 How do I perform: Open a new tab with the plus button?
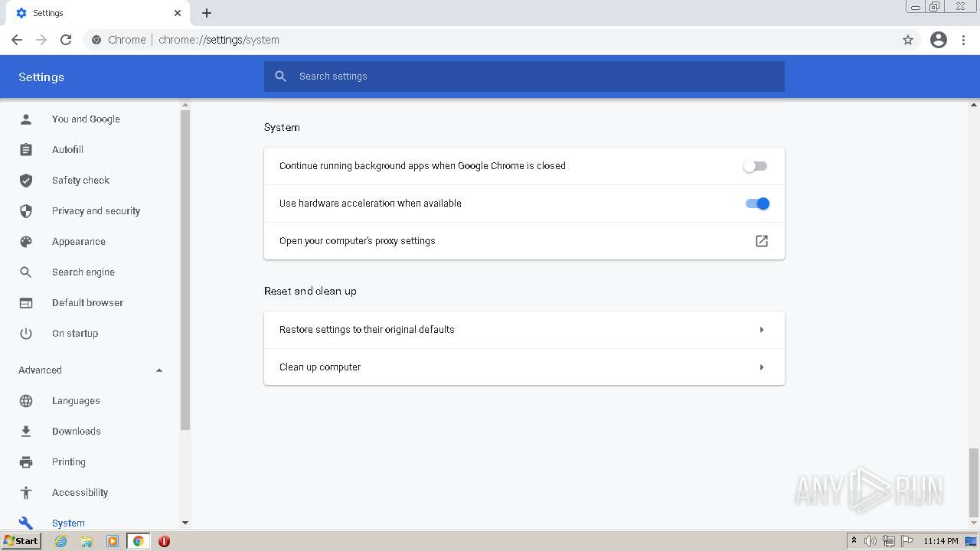pyautogui.click(x=207, y=13)
